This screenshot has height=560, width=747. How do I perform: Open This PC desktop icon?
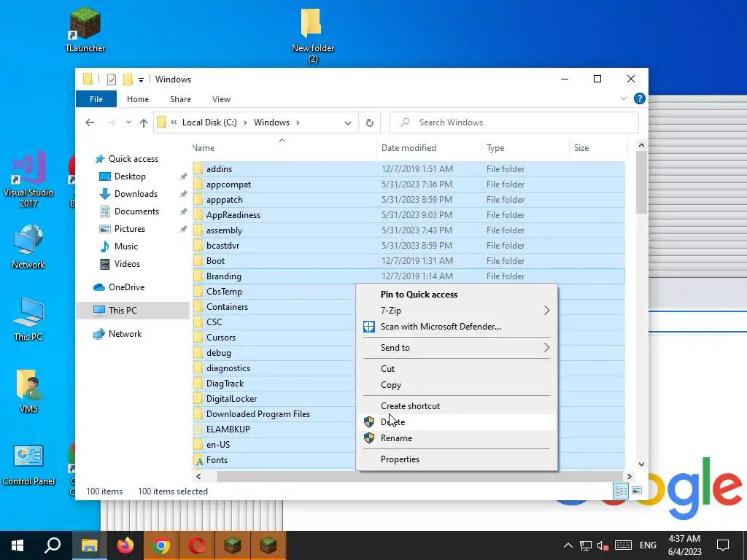coord(28,319)
